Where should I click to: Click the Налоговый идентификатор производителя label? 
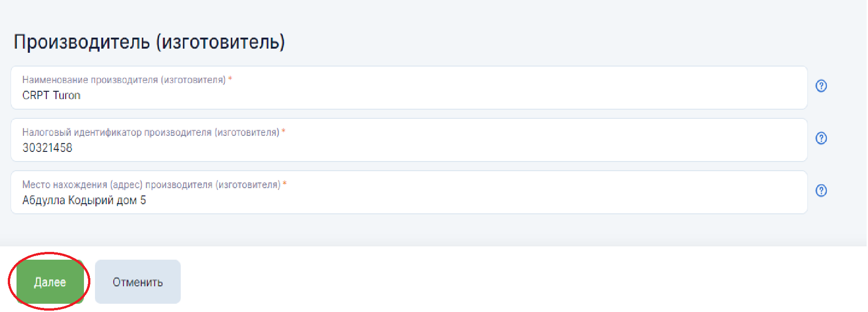click(x=151, y=132)
